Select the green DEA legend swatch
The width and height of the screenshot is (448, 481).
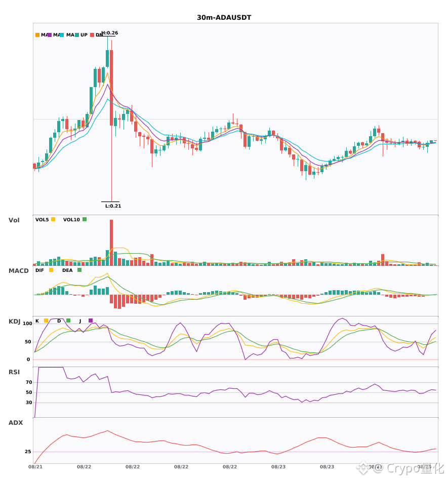(79, 270)
